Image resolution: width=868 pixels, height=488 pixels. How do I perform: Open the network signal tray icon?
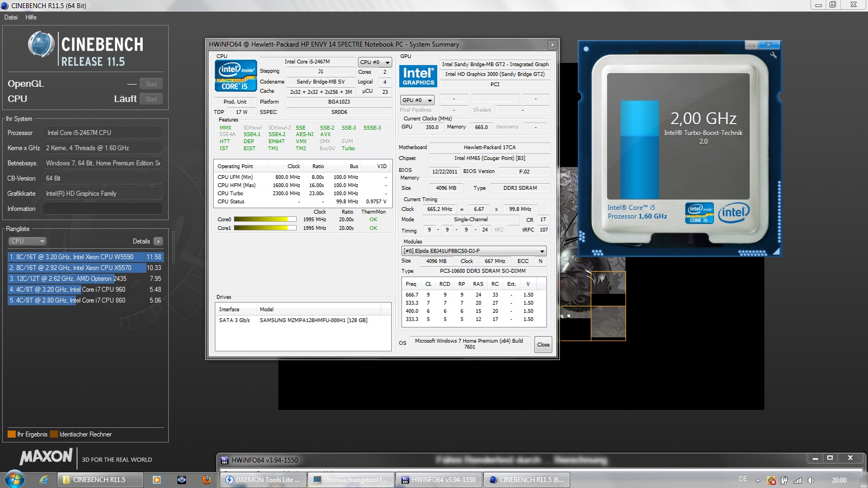797,480
